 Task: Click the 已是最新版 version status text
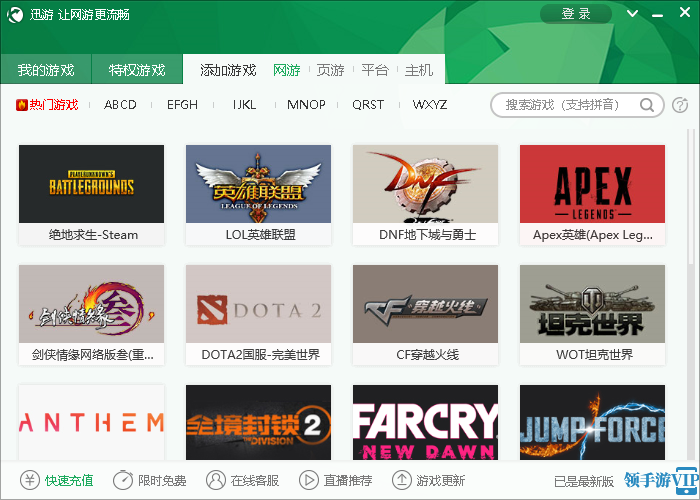[x=584, y=482]
